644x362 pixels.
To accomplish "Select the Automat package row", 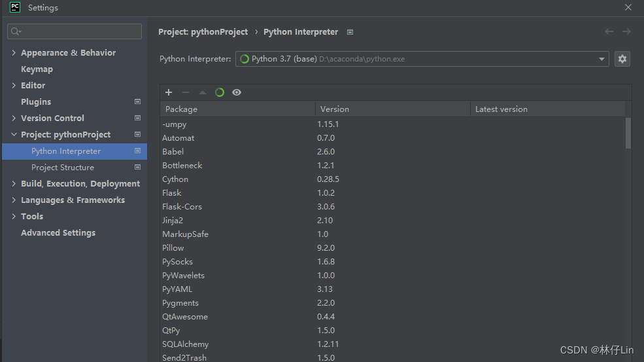I will 393,138.
